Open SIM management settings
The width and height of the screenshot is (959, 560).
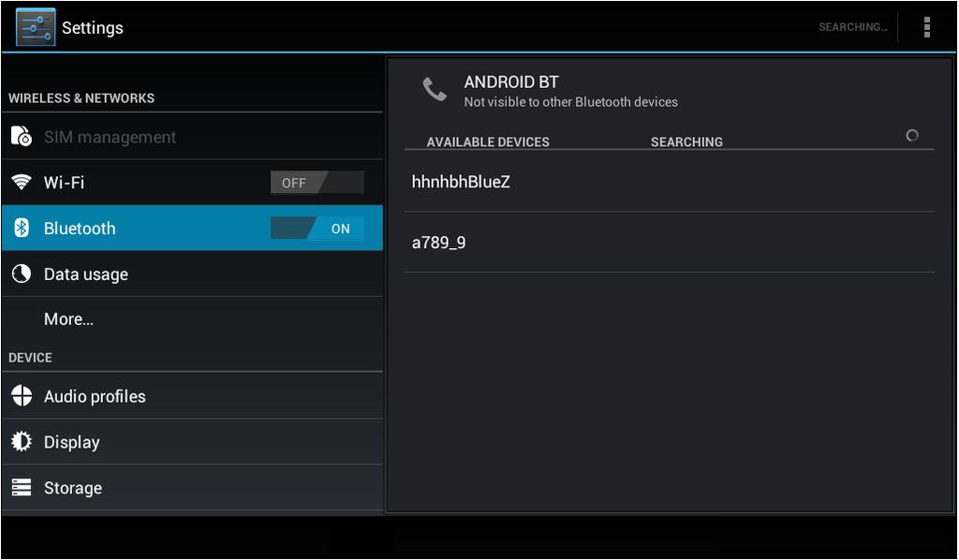coord(193,137)
